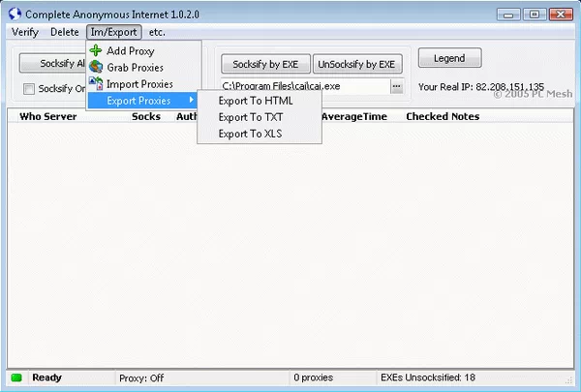581x392 pixels.
Task: Click the Ready status text
Action: click(46, 377)
